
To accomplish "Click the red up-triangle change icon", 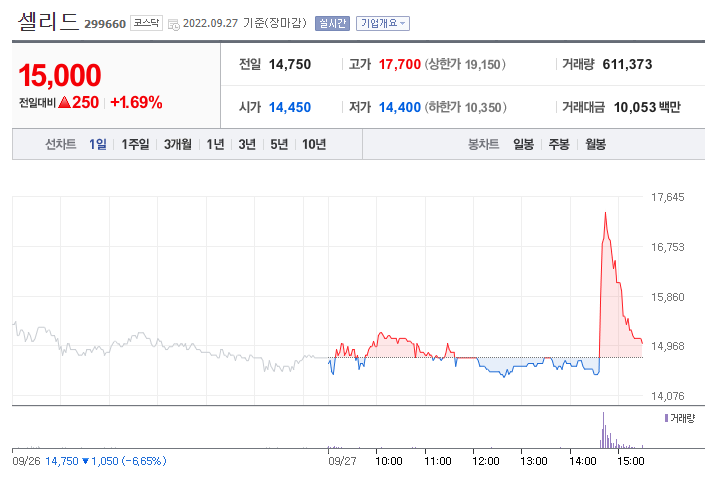I will (64, 102).
